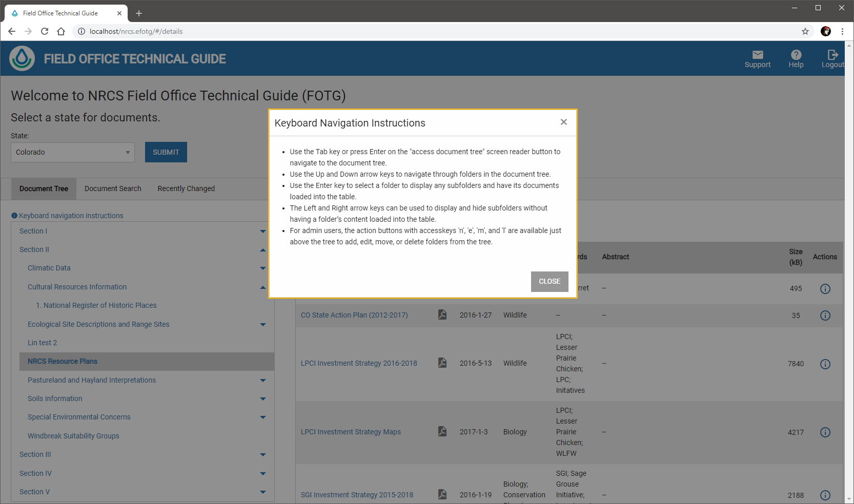The image size is (854, 504).
Task: Expand Pastureland and Hayland Interpretations arrow
Action: click(x=263, y=381)
